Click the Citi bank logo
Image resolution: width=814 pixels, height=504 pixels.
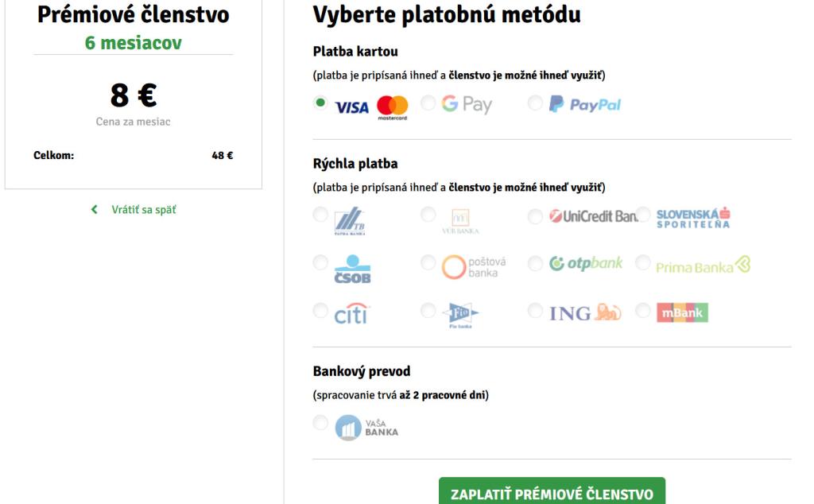click(x=351, y=313)
